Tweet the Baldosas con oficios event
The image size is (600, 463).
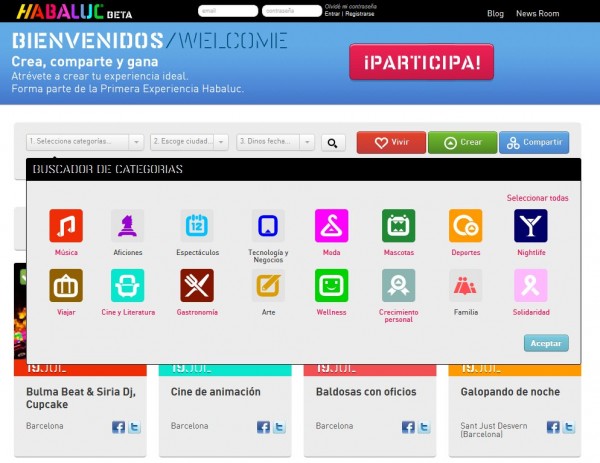[424, 427]
